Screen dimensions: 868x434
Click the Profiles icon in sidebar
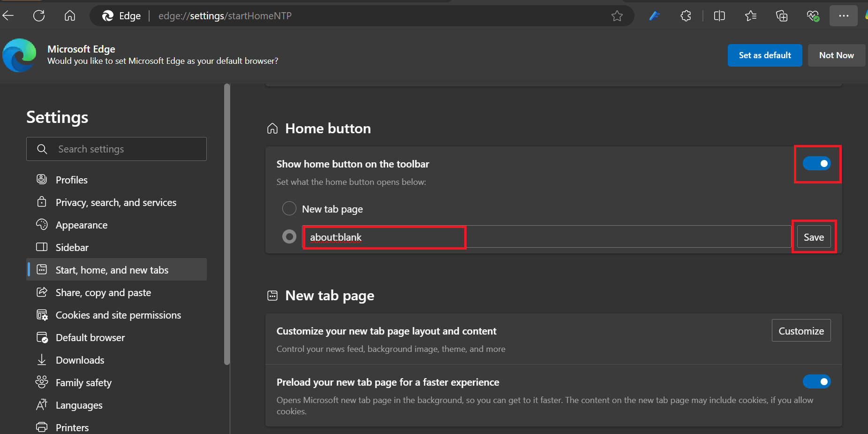click(x=42, y=179)
